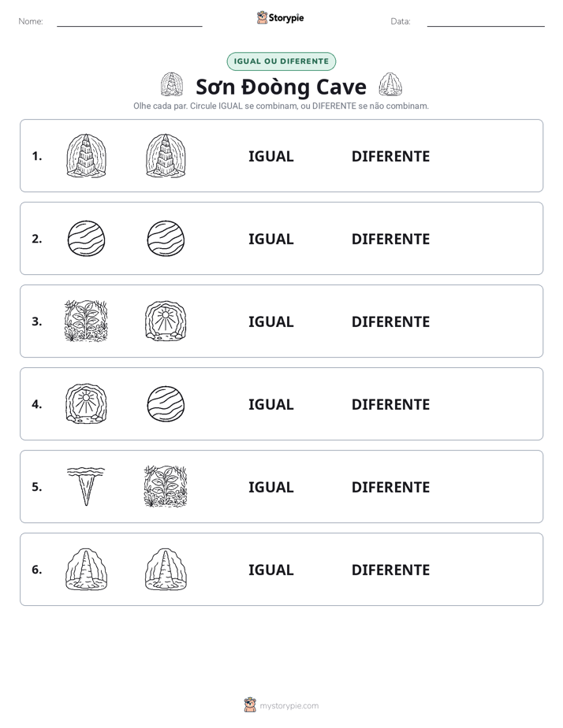Click the stalactite picture in row 5

pyautogui.click(x=86, y=487)
